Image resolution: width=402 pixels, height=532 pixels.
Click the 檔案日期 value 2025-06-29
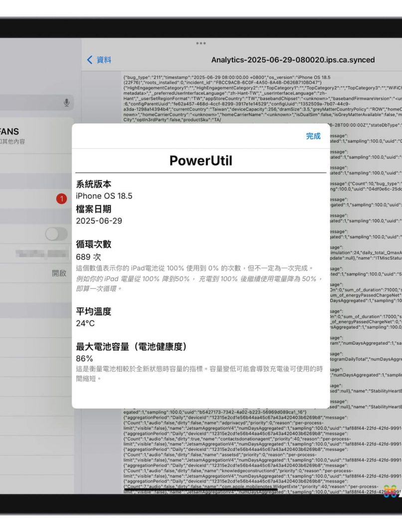(x=99, y=220)
